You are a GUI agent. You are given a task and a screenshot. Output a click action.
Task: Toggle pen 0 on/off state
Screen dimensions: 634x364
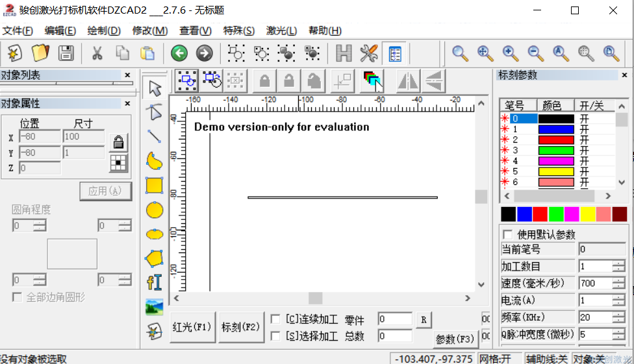584,118
